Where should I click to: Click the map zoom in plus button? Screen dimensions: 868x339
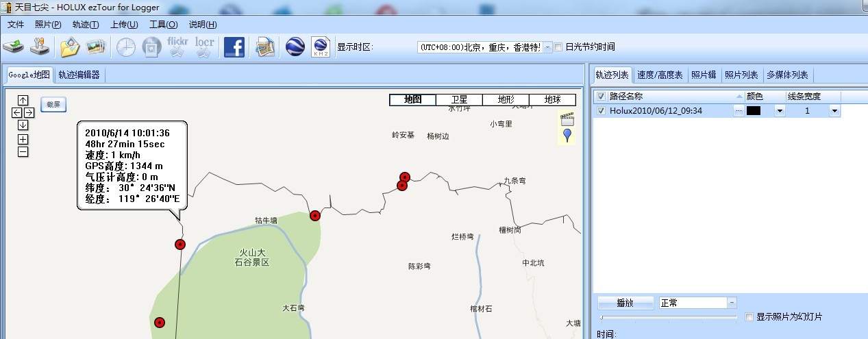click(23, 139)
